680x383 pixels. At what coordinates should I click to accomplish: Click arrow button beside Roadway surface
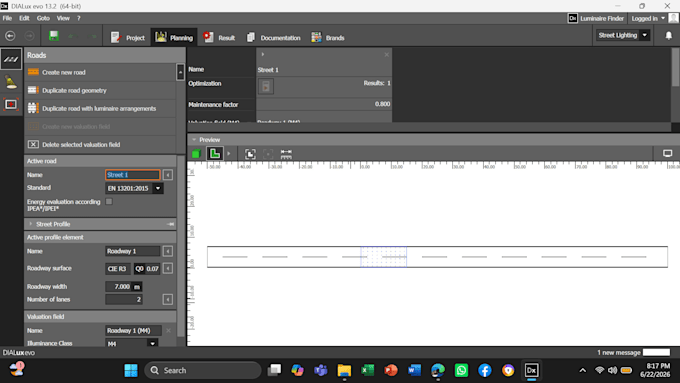[168, 268]
